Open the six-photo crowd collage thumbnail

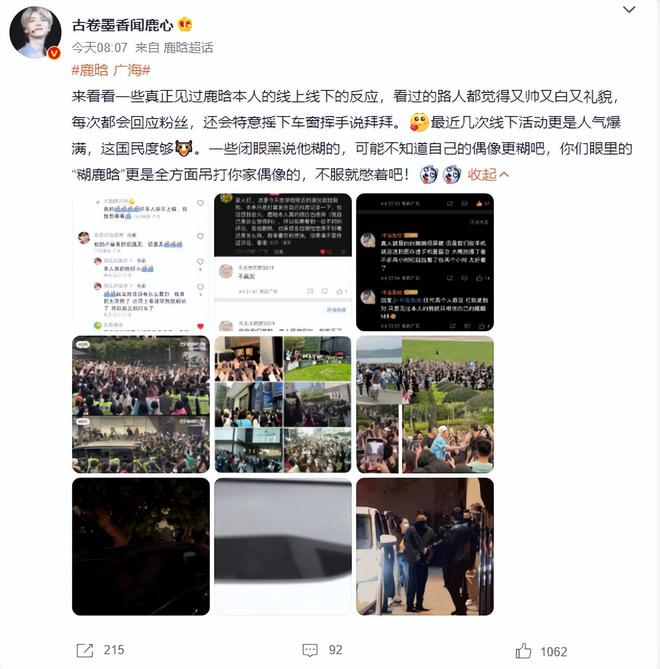[x=283, y=404]
